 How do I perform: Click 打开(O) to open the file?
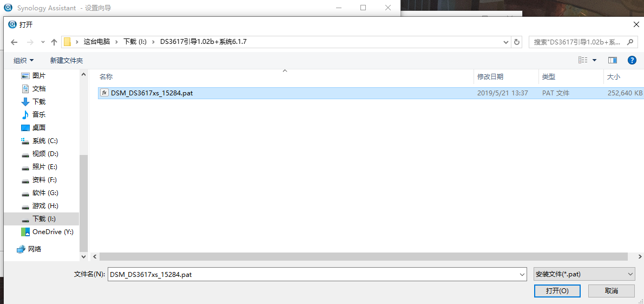(557, 291)
